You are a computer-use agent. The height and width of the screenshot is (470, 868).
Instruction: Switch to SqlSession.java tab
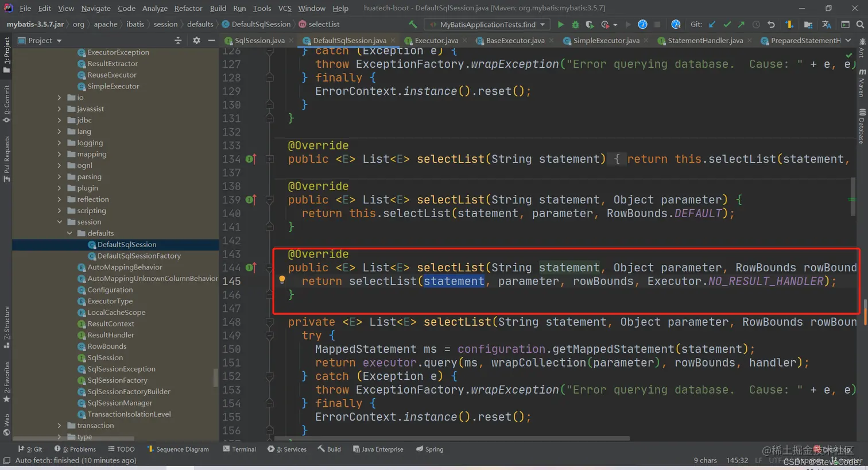(x=259, y=40)
